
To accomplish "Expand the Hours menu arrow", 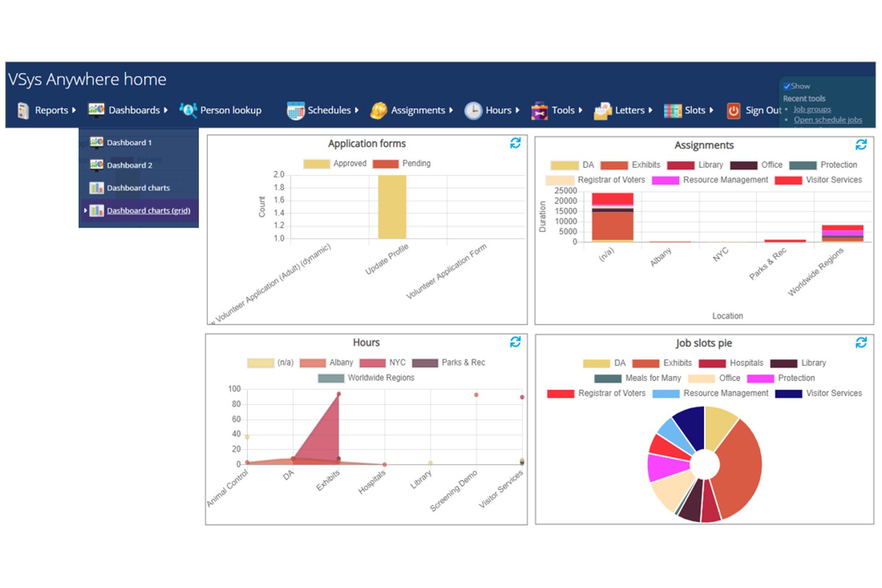I will tap(517, 110).
